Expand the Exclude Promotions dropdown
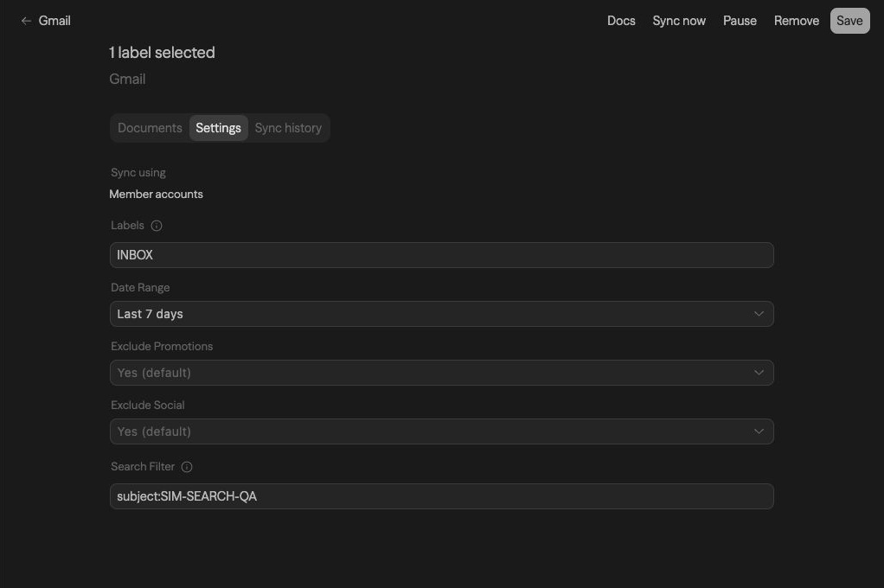Screen dimensions: 884x588 tap(441, 373)
